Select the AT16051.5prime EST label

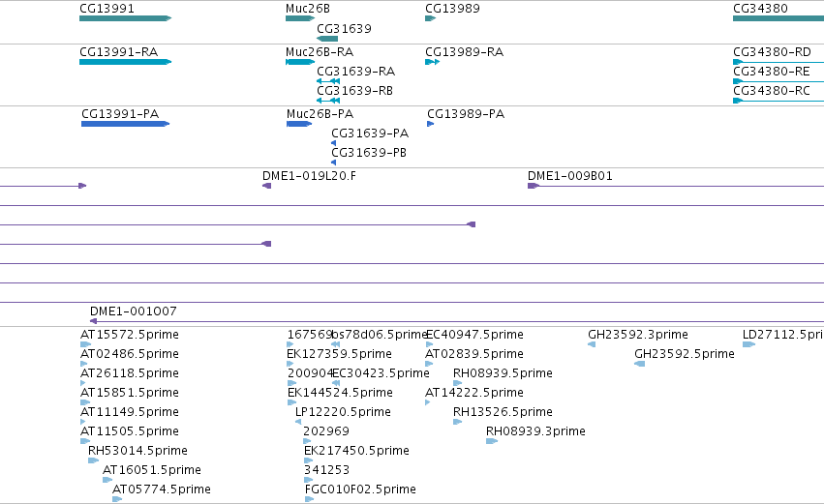tap(152, 470)
